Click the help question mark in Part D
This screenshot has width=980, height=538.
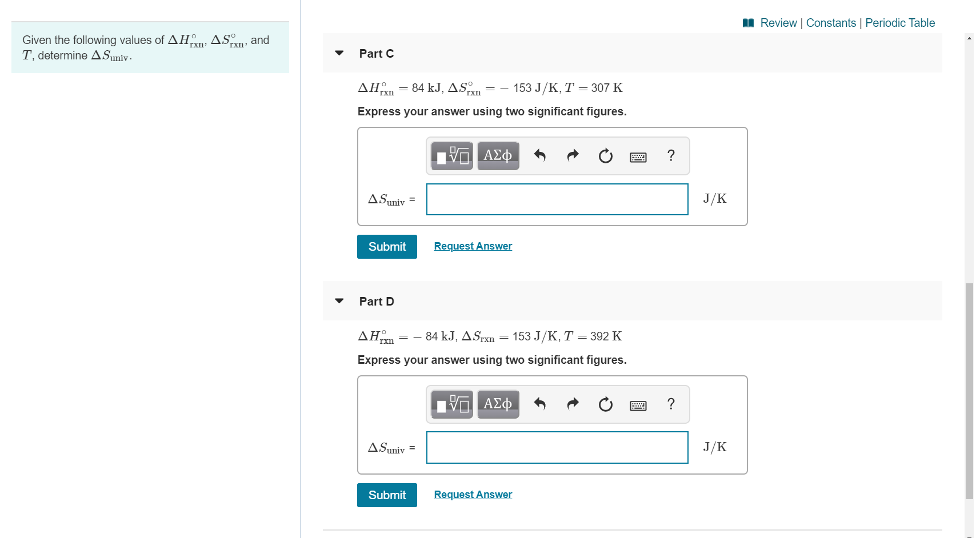coord(671,404)
